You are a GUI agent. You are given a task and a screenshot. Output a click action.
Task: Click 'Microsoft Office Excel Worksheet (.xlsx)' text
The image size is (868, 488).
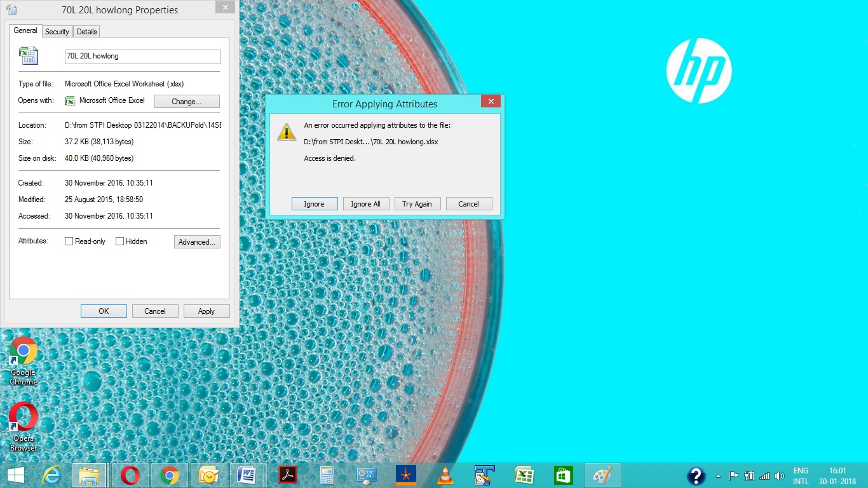click(x=125, y=84)
